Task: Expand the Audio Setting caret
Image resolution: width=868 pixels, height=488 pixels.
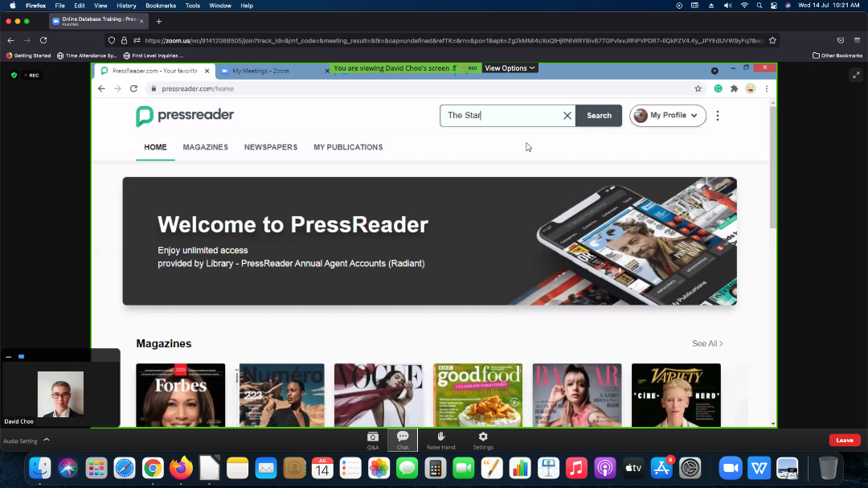Action: click(47, 441)
